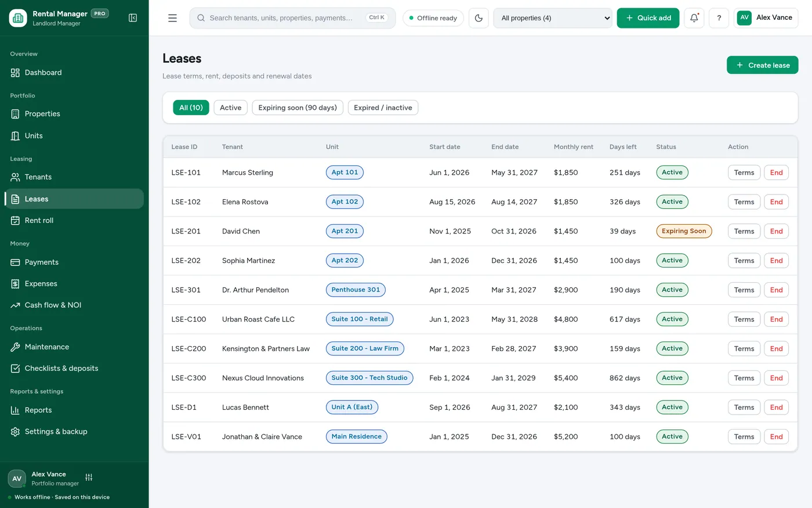This screenshot has height=508, width=812.
Task: Select tenant name Urban Roast Cafe LLC
Action: (x=258, y=319)
